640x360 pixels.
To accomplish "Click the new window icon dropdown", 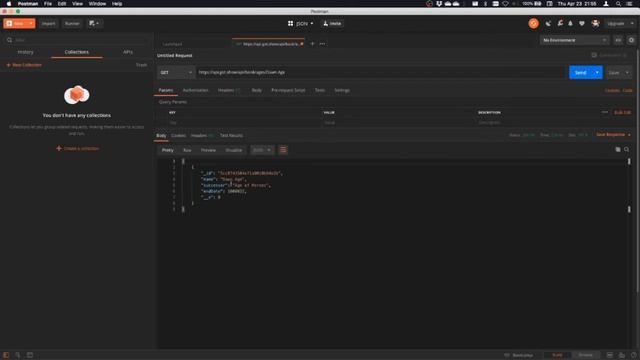I will [x=94, y=24].
